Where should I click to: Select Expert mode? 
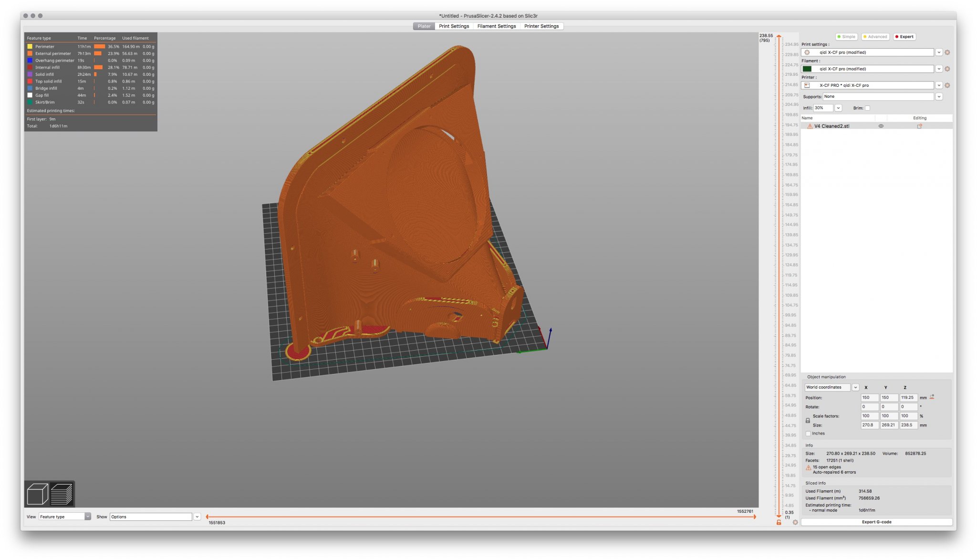904,37
